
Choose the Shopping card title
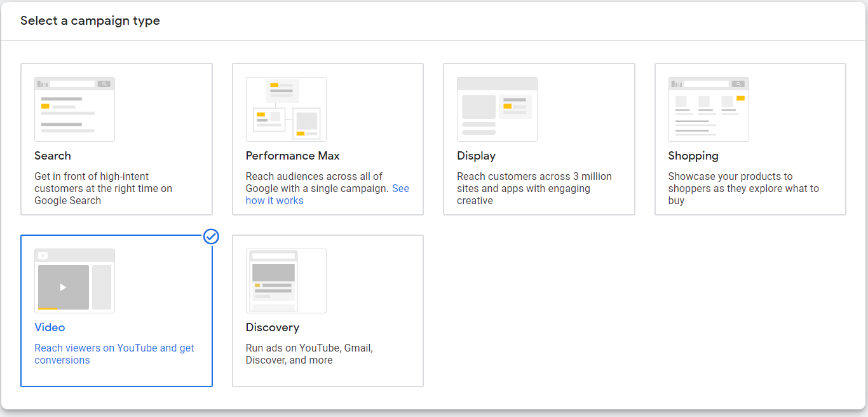693,156
